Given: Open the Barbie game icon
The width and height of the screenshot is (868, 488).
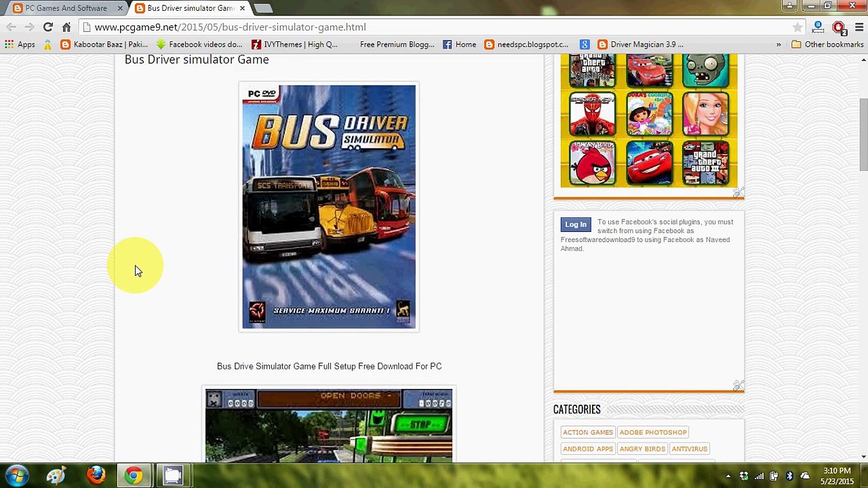Looking at the screenshot, I should (706, 114).
